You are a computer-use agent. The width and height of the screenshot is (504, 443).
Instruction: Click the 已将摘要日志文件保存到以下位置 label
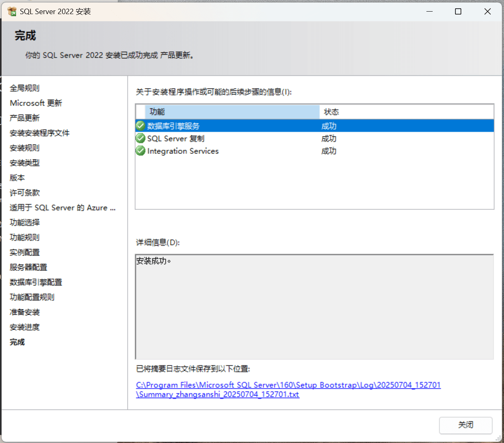(x=193, y=369)
